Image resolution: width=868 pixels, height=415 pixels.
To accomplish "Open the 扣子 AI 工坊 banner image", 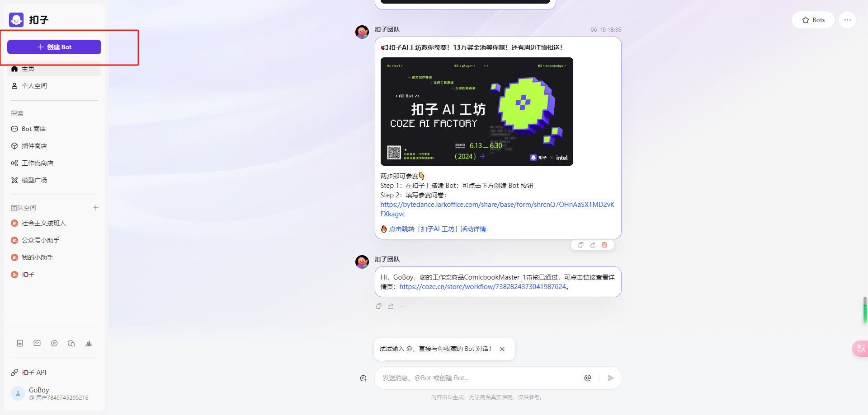I will [x=477, y=112].
